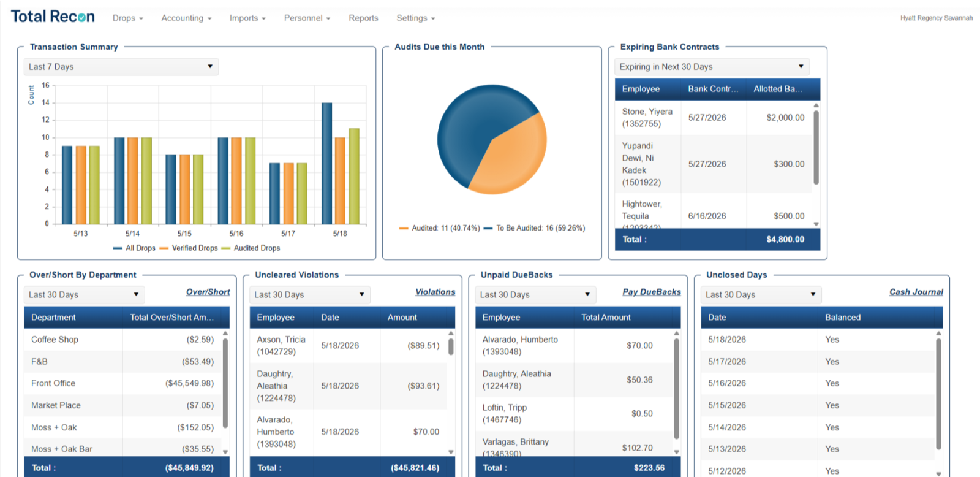Viewport: 980px width, 477px height.
Task: Follow the Over/Short link
Action: coord(208,292)
